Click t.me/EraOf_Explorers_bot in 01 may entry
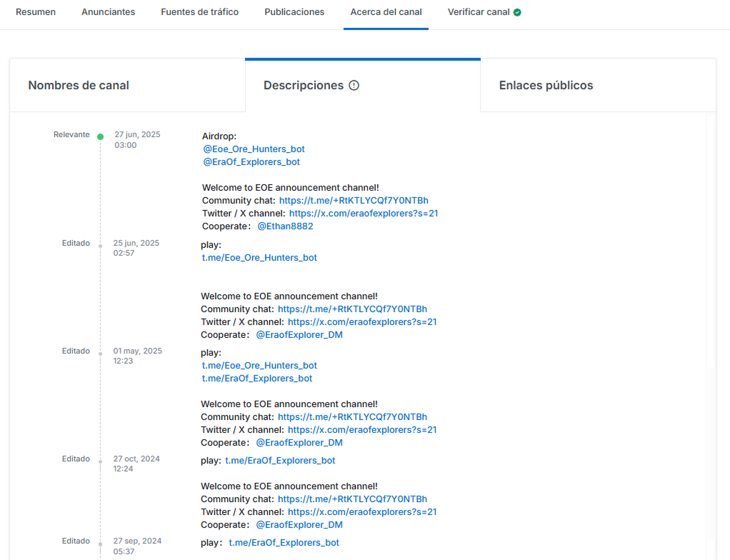This screenshot has width=730, height=560. pos(257,379)
